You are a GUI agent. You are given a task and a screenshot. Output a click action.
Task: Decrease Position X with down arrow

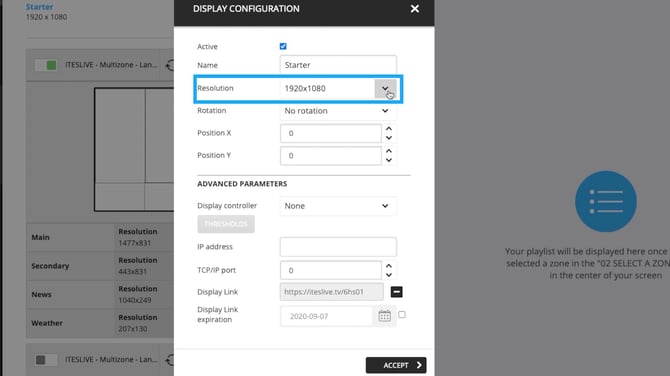(x=389, y=138)
